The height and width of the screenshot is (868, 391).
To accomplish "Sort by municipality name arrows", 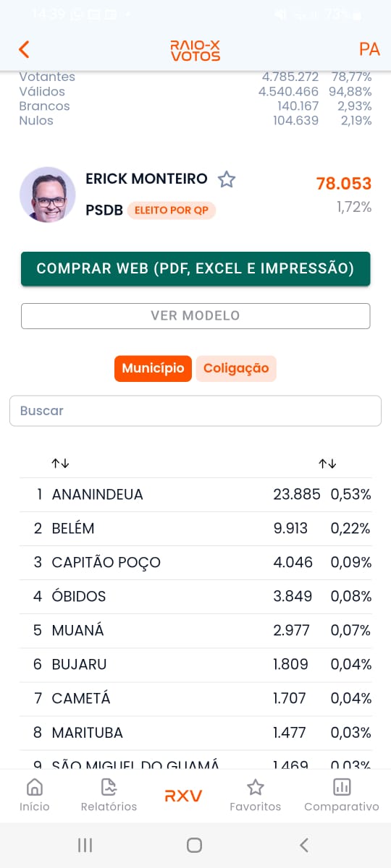I will [x=60, y=463].
